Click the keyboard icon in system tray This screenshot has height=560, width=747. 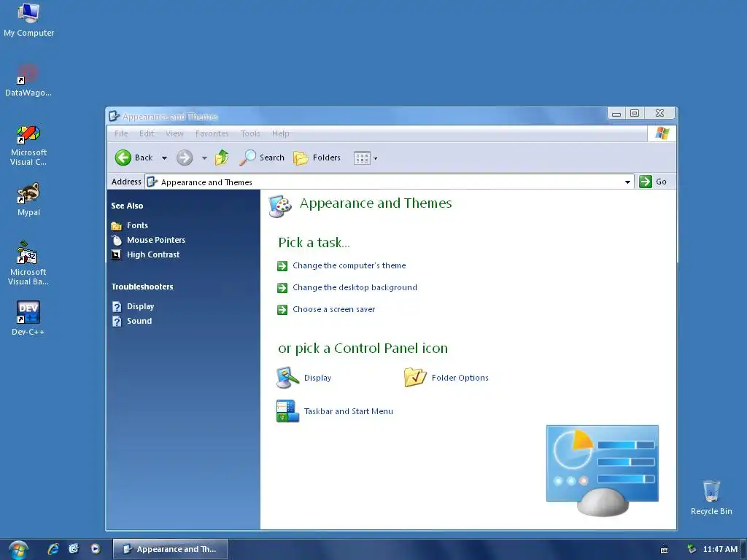[x=664, y=550]
